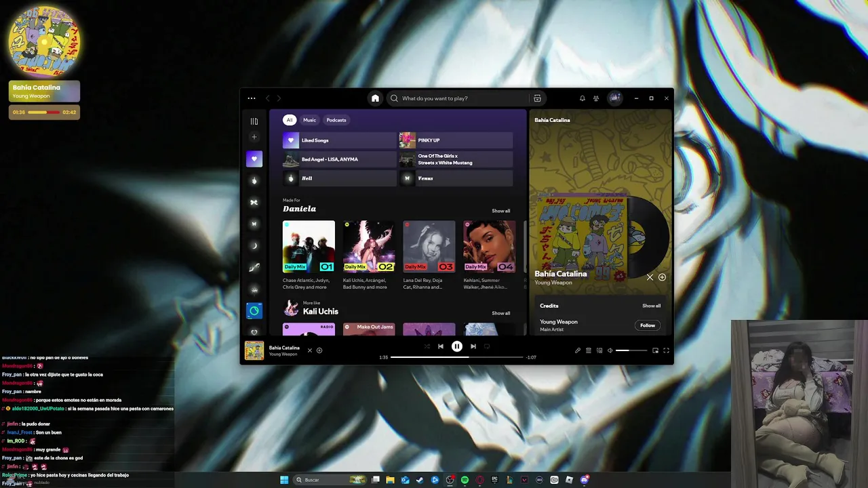
Task: Toggle shuffle playback
Action: [x=427, y=346]
